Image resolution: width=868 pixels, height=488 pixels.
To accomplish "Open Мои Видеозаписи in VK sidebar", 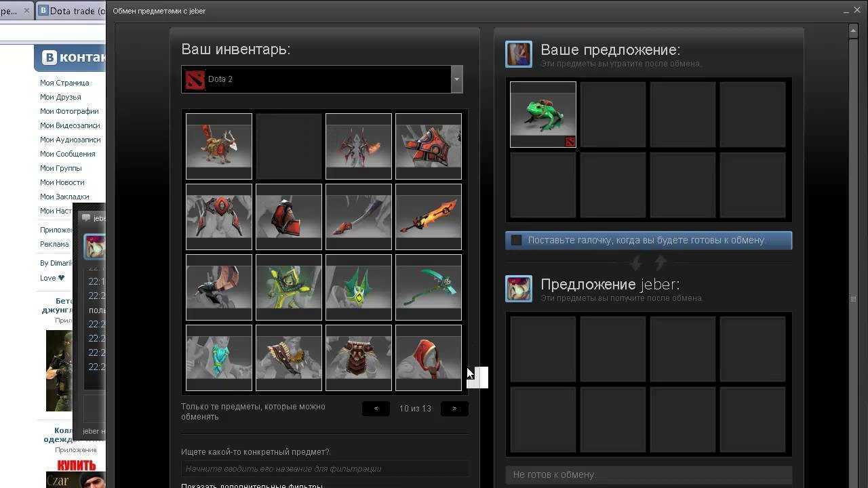I will pos(70,125).
